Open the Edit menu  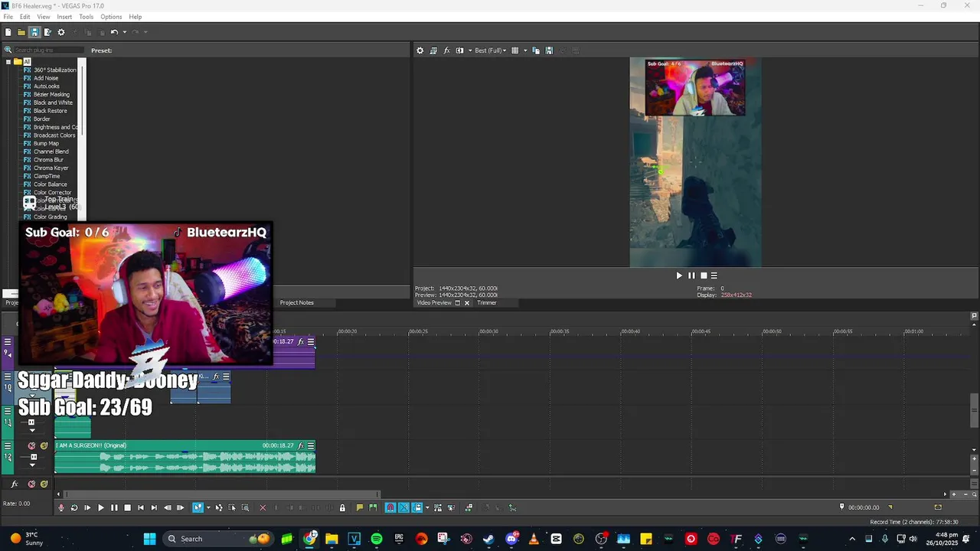[25, 17]
